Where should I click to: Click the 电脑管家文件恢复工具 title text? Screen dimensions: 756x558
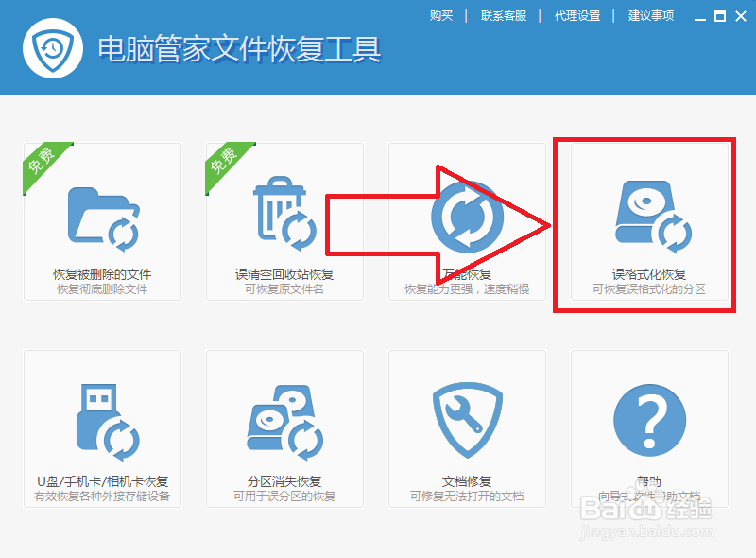(240, 49)
